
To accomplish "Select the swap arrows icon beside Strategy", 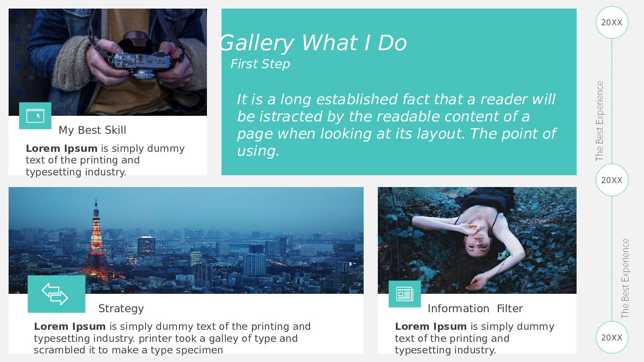I will coord(56,294).
